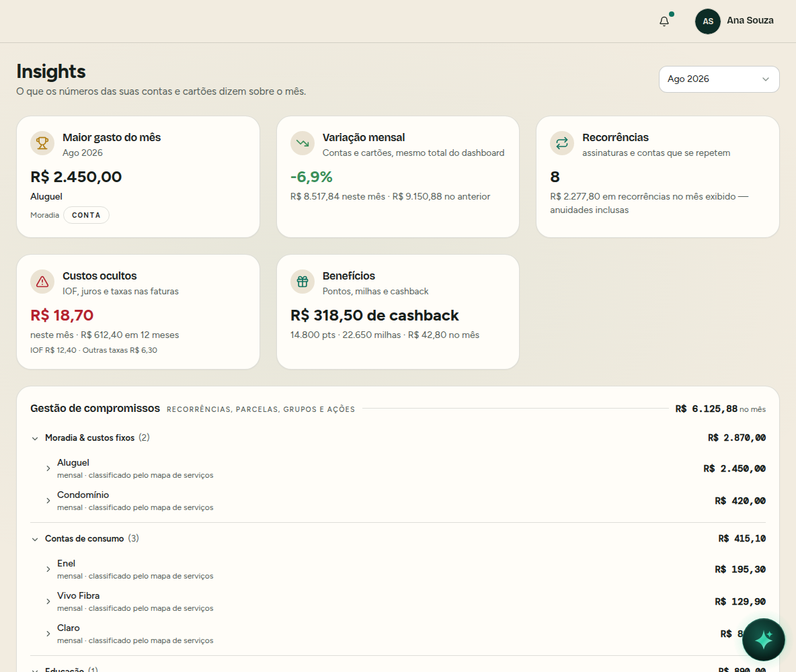Click the Claro row name
Screen dimensions: 796x672
(69, 628)
